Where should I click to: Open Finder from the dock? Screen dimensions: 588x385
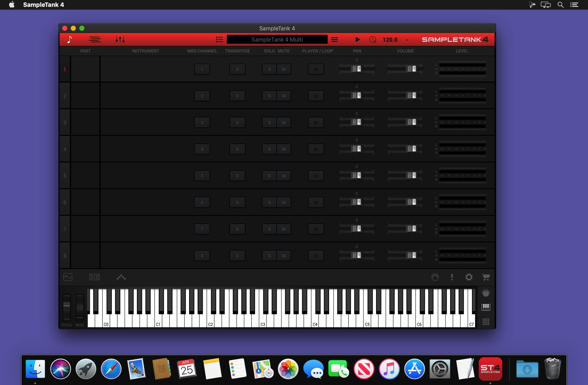point(35,369)
